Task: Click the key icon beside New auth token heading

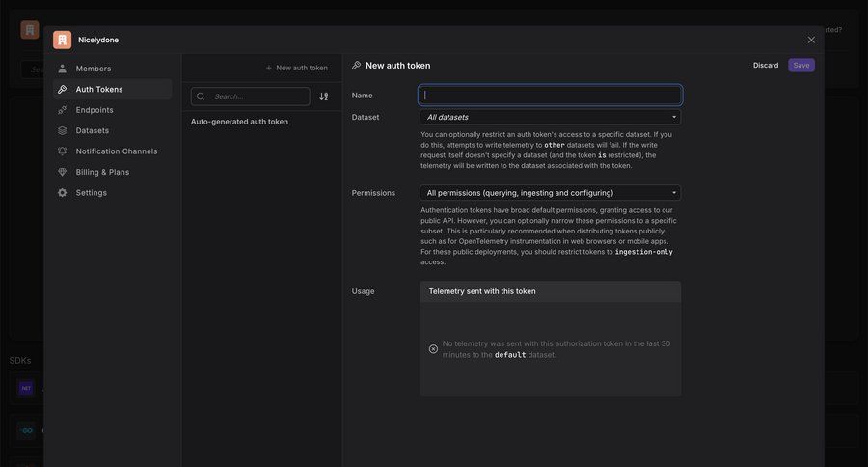Action: click(x=357, y=66)
